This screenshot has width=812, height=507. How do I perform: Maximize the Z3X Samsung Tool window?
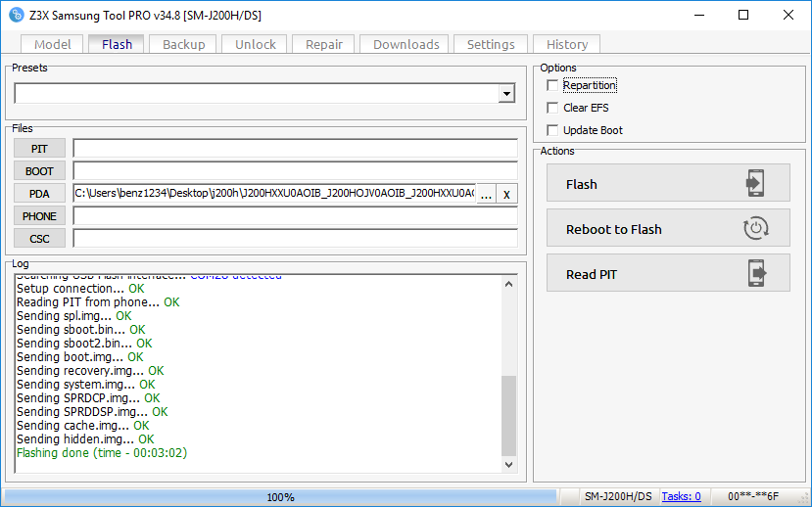point(743,15)
